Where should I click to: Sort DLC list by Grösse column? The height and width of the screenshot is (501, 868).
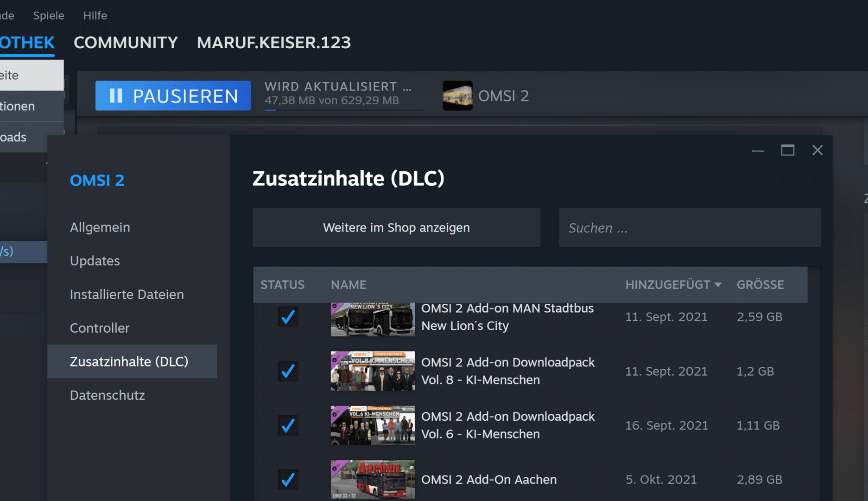[760, 285]
